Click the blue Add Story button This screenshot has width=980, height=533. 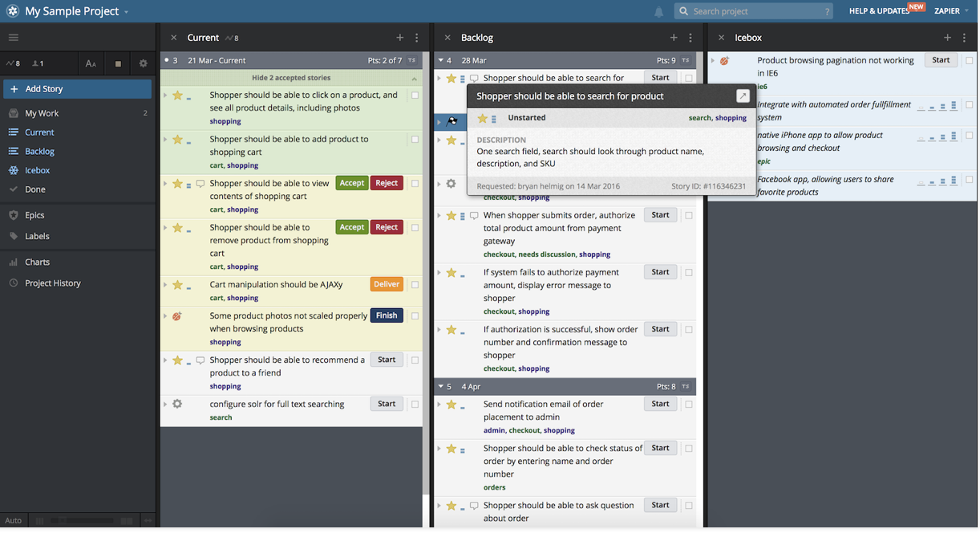77,89
